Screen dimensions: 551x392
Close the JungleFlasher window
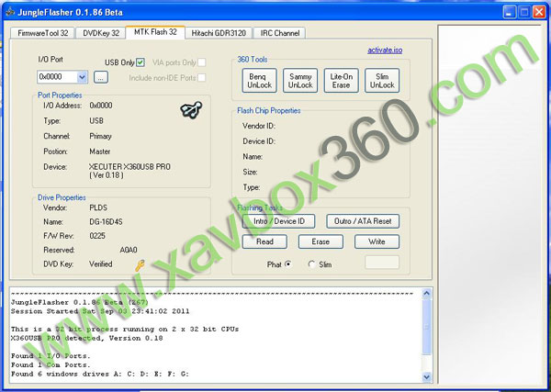tap(539, 12)
